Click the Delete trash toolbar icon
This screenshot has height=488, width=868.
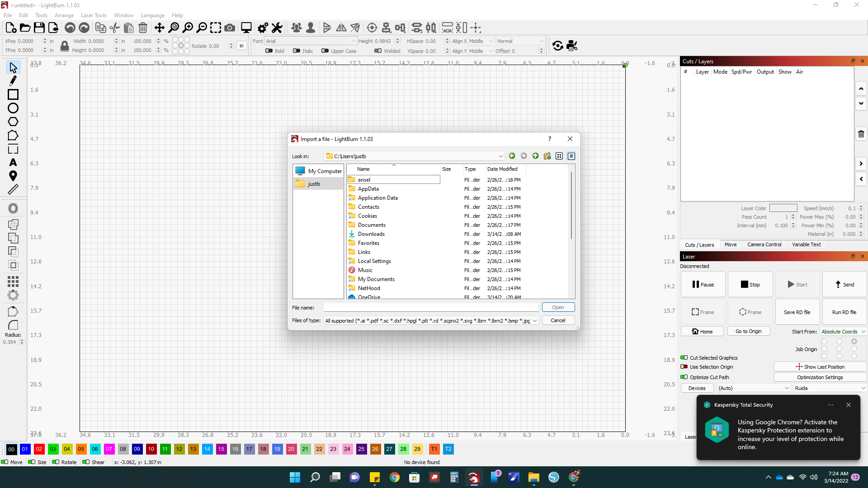pos(143,28)
